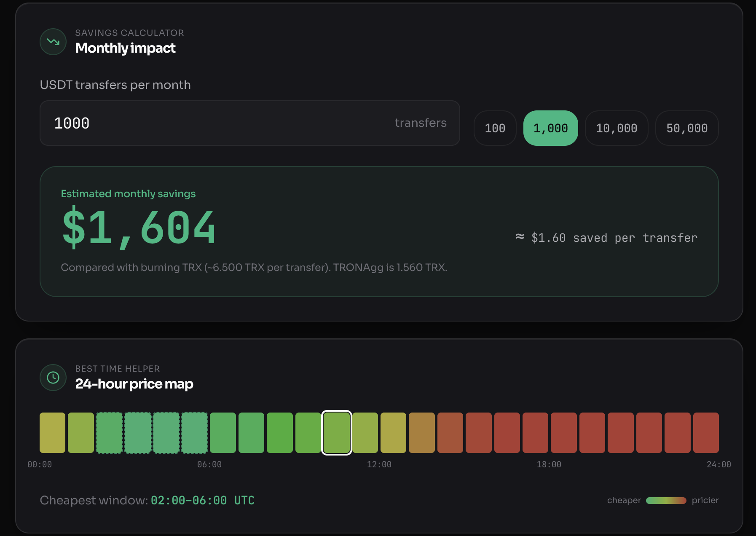Click the 00:00 axis label
756x536 pixels.
click(40, 464)
